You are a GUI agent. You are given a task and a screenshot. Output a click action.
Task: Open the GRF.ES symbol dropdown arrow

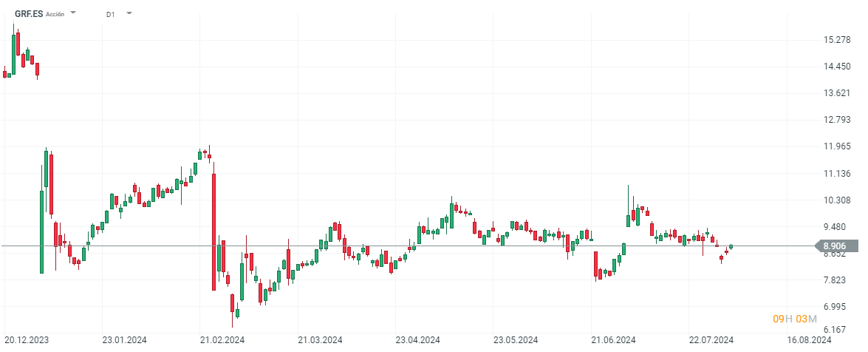click(x=73, y=13)
